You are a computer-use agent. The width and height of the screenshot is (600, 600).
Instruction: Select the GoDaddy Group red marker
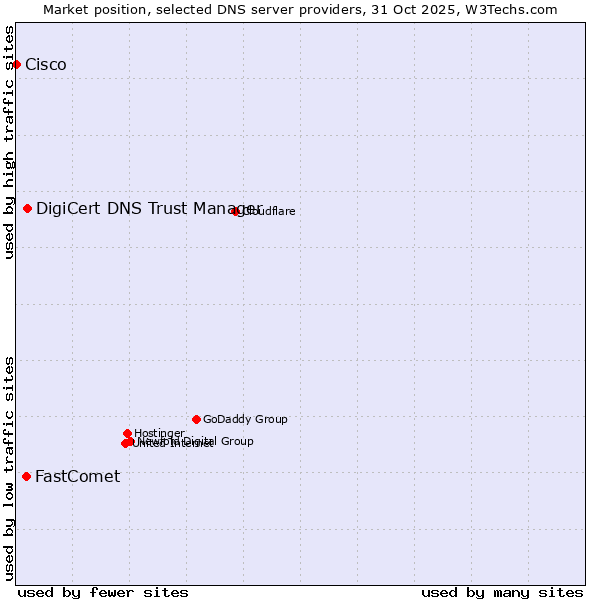point(196,419)
